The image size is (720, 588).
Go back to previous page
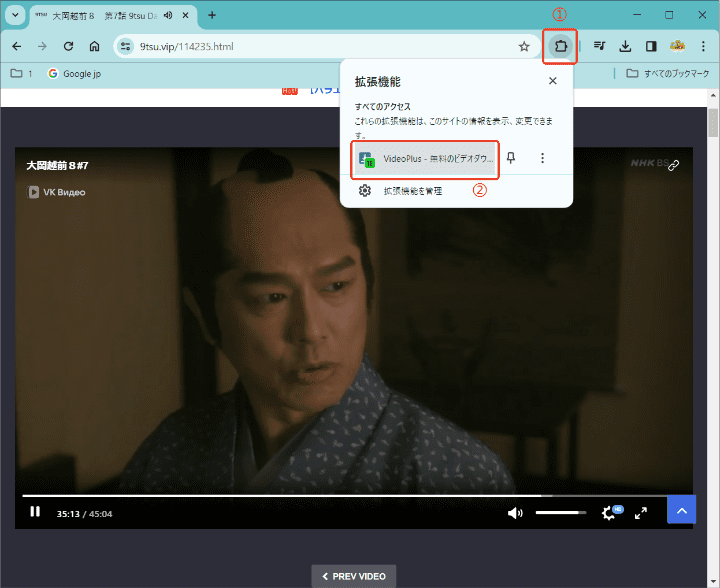[17, 46]
